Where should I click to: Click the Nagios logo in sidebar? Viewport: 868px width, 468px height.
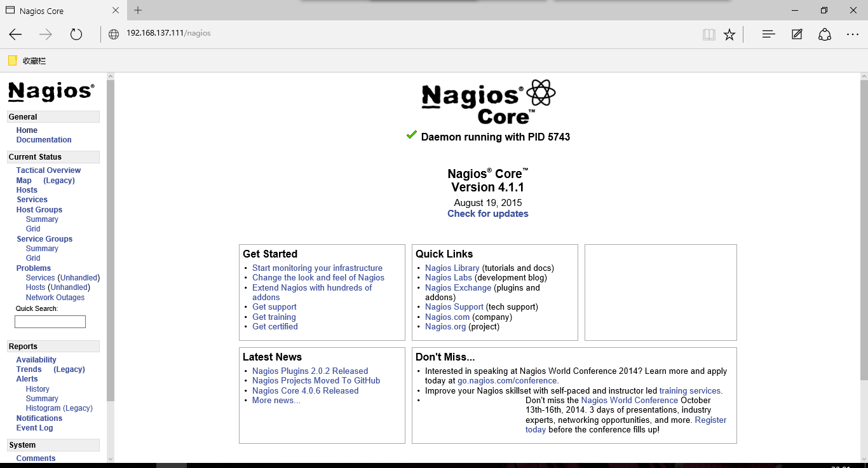pyautogui.click(x=51, y=92)
